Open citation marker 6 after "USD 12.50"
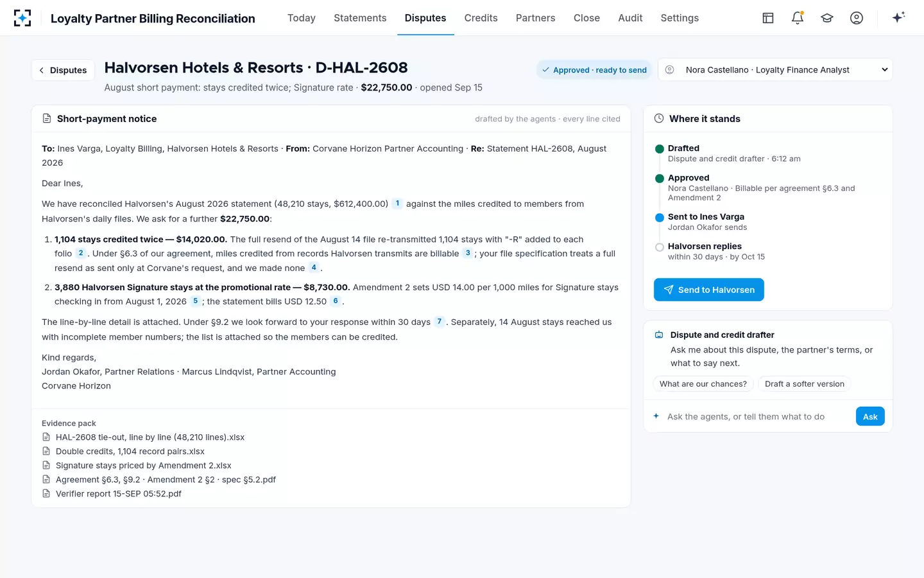This screenshot has height=578, width=924. (x=336, y=301)
